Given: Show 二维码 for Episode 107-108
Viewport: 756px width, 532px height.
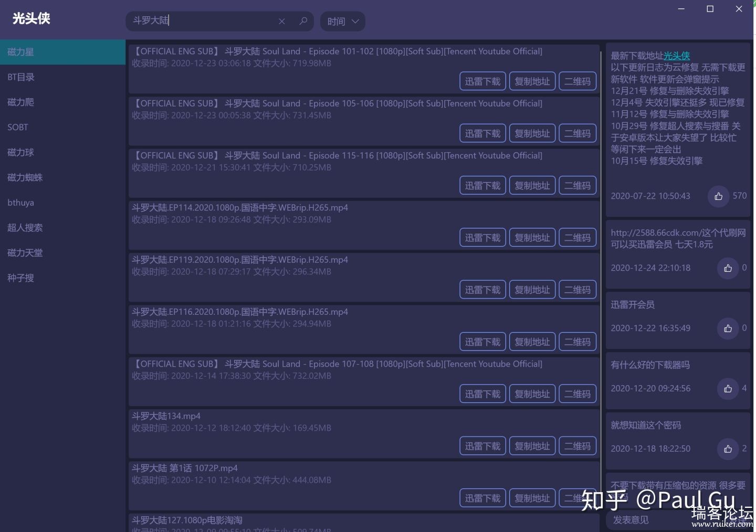Looking at the screenshot, I should click(577, 393).
